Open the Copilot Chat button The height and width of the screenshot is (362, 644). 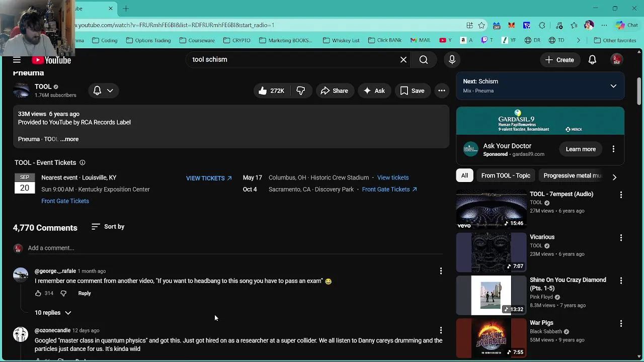pos(627,25)
